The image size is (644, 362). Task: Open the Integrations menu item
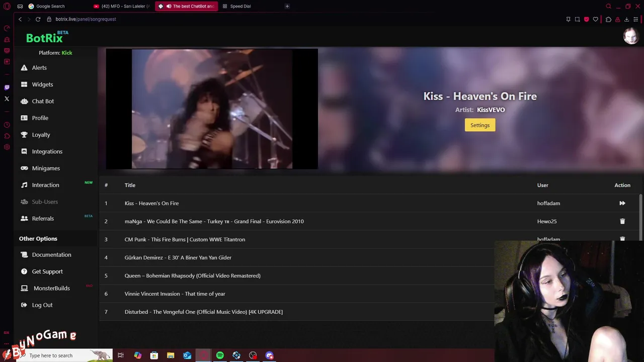(47, 151)
